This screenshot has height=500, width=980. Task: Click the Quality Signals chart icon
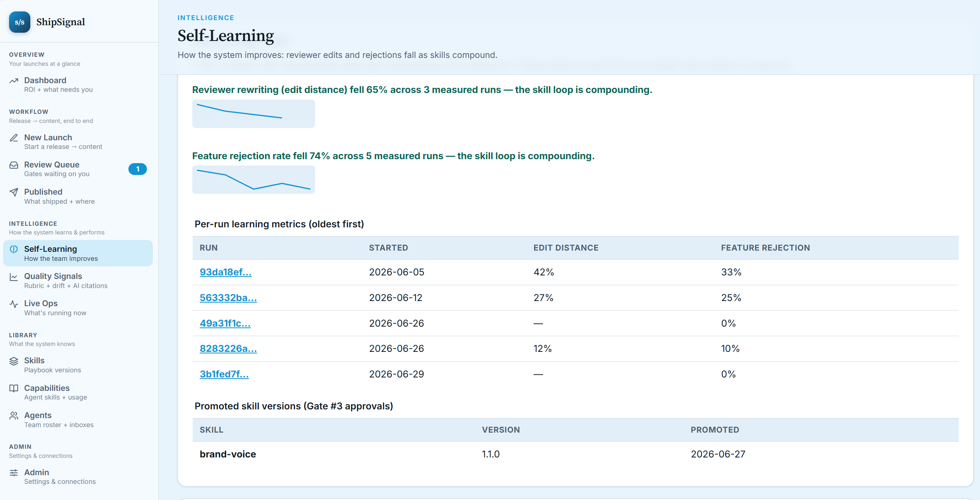[14, 277]
